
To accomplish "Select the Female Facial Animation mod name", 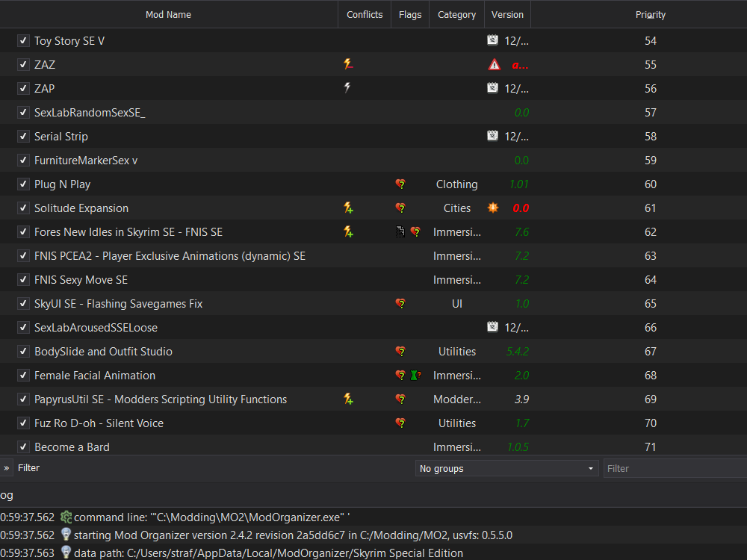I will coord(95,376).
